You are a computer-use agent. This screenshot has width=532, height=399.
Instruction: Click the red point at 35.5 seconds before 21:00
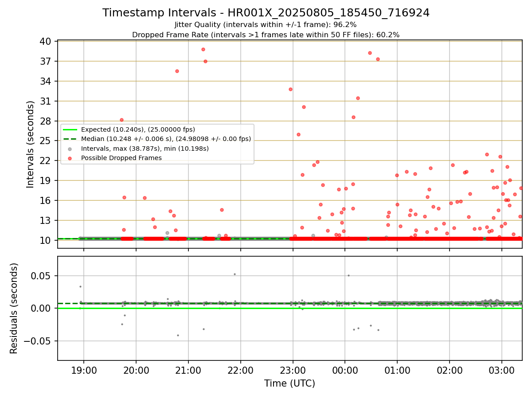point(177,71)
